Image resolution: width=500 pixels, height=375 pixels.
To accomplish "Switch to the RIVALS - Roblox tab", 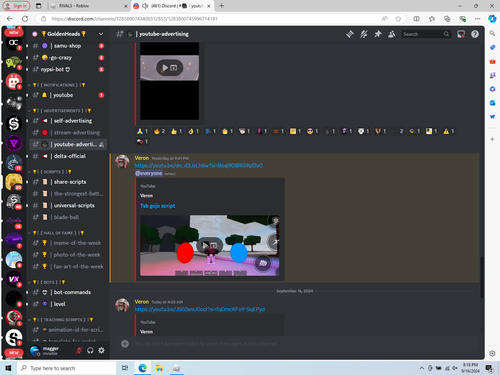I will click(88, 6).
